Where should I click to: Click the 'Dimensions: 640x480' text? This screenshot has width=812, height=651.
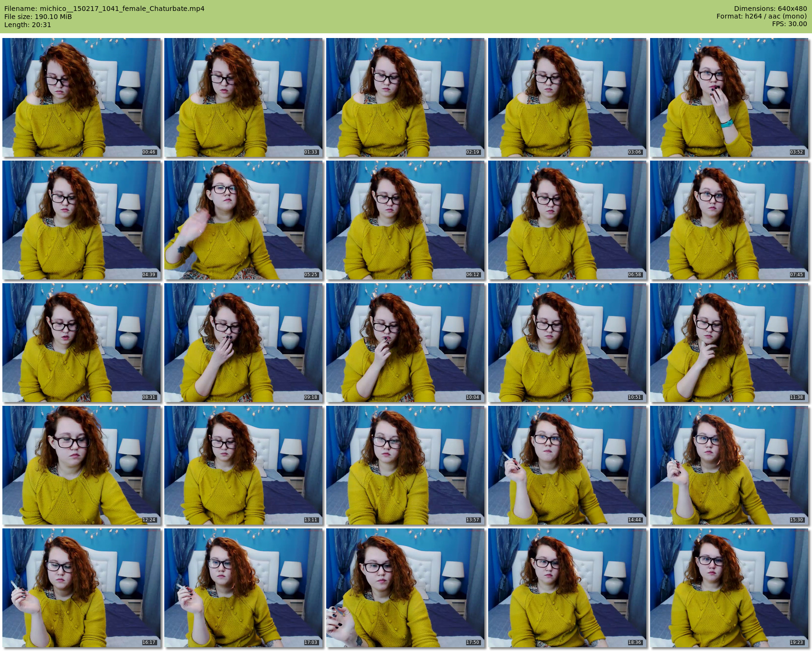pos(770,9)
